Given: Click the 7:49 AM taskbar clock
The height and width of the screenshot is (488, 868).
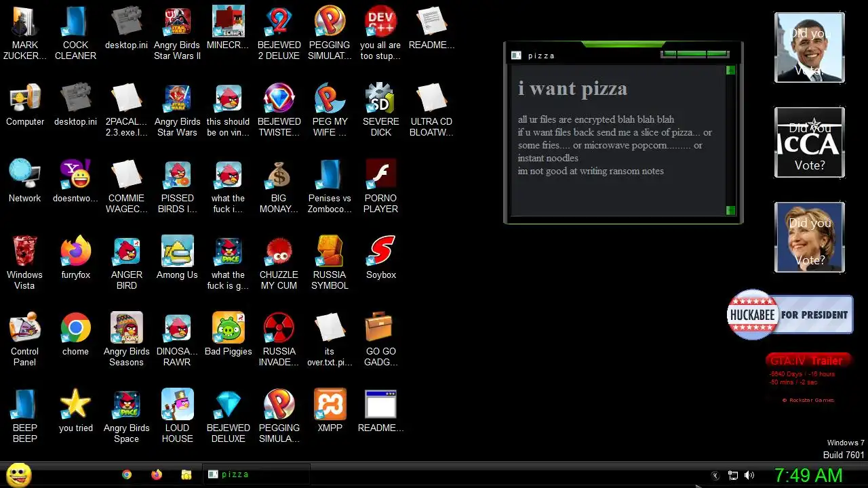Looking at the screenshot, I should [x=808, y=475].
